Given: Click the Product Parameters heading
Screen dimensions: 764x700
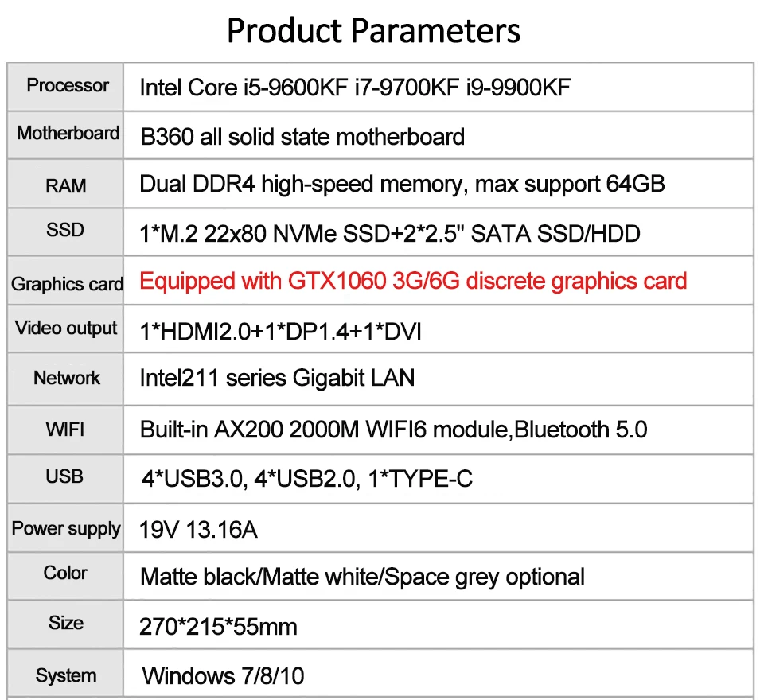Looking at the screenshot, I should [373, 31].
